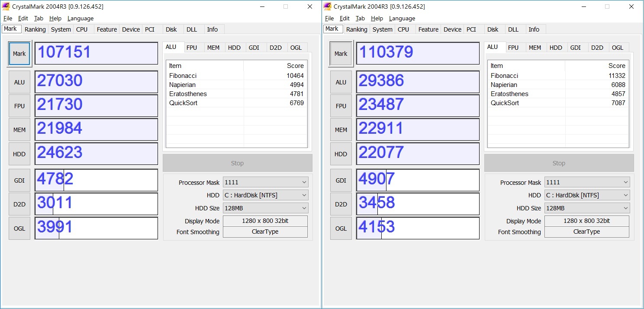
Task: Click the Stop button in right window
Action: pos(559,163)
